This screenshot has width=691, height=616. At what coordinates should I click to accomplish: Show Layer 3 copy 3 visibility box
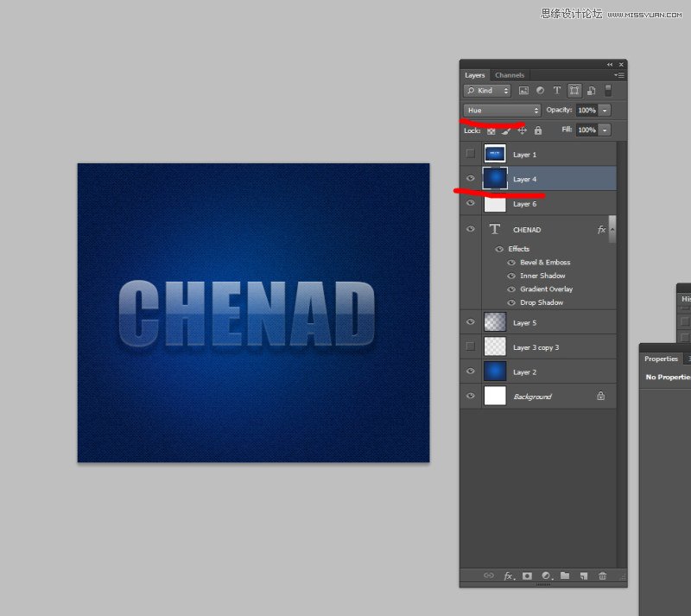coord(471,346)
